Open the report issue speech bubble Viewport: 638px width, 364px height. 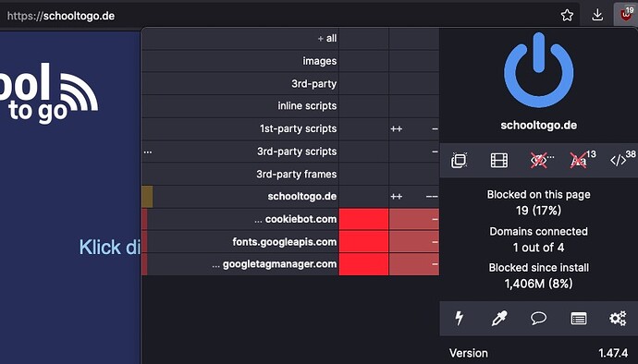point(538,318)
